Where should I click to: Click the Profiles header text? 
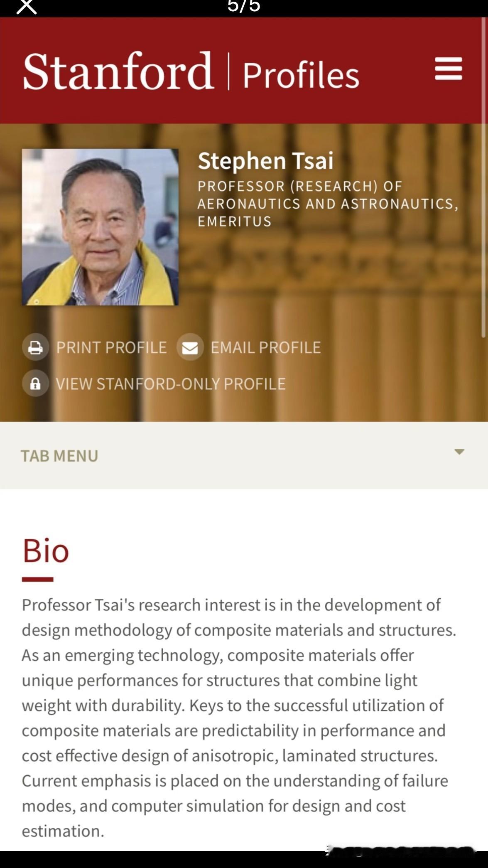coord(301,75)
